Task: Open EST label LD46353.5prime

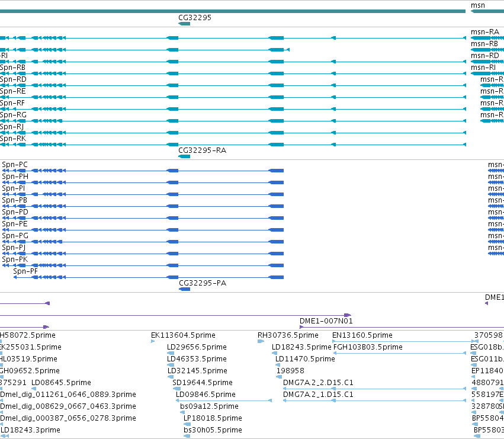Action: 197,359
